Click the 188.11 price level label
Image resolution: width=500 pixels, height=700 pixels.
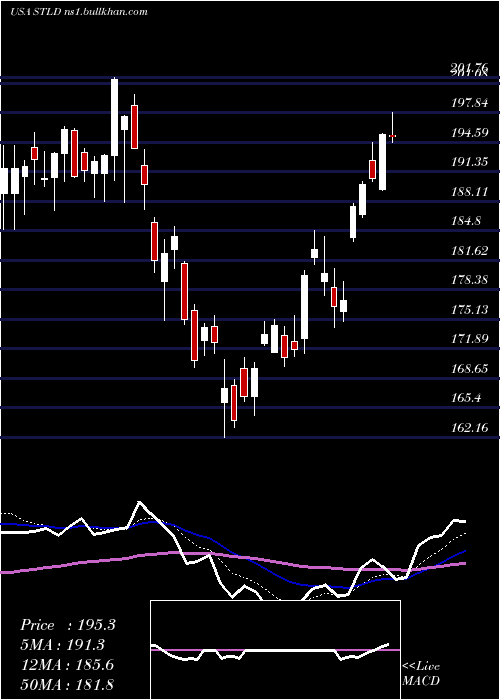click(469, 192)
